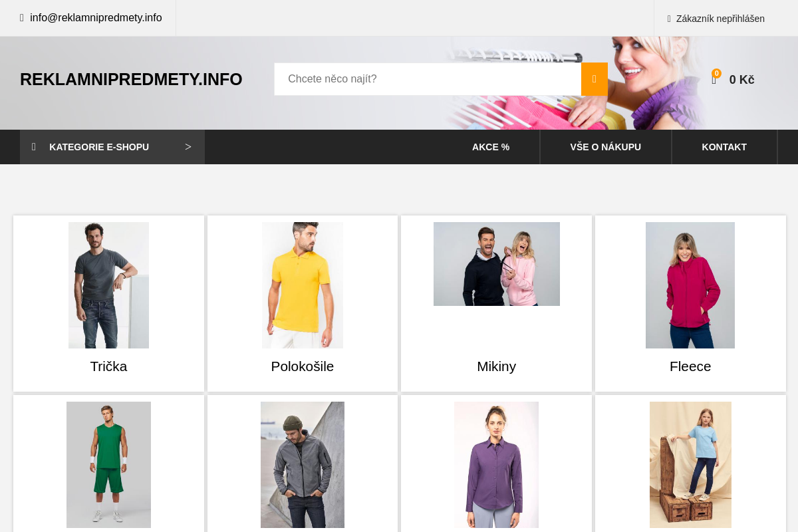Click the Fleece category label
The height and width of the screenshot is (532, 798).
click(x=690, y=366)
